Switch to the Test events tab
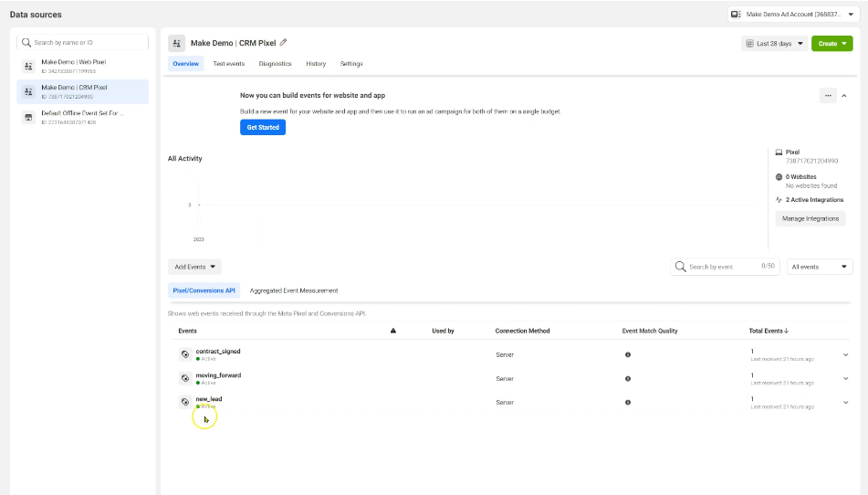This screenshot has height=495, width=868. pyautogui.click(x=228, y=64)
